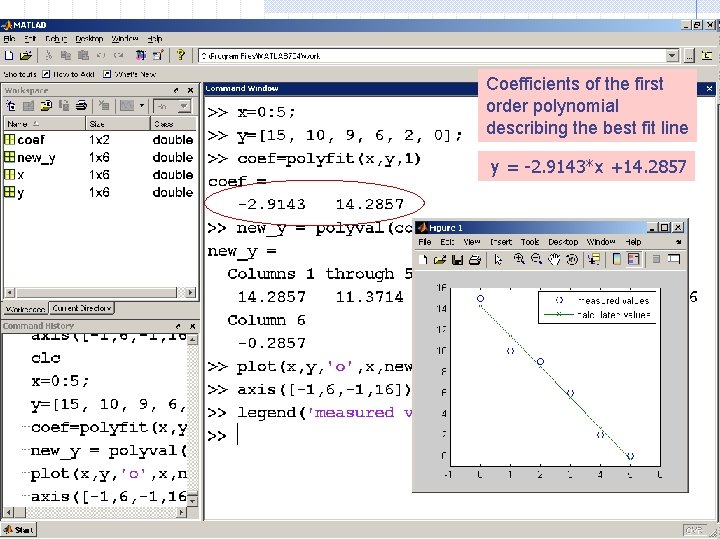Open Simulink from the MATLAB toolbar
The image size is (720, 540).
141,56
